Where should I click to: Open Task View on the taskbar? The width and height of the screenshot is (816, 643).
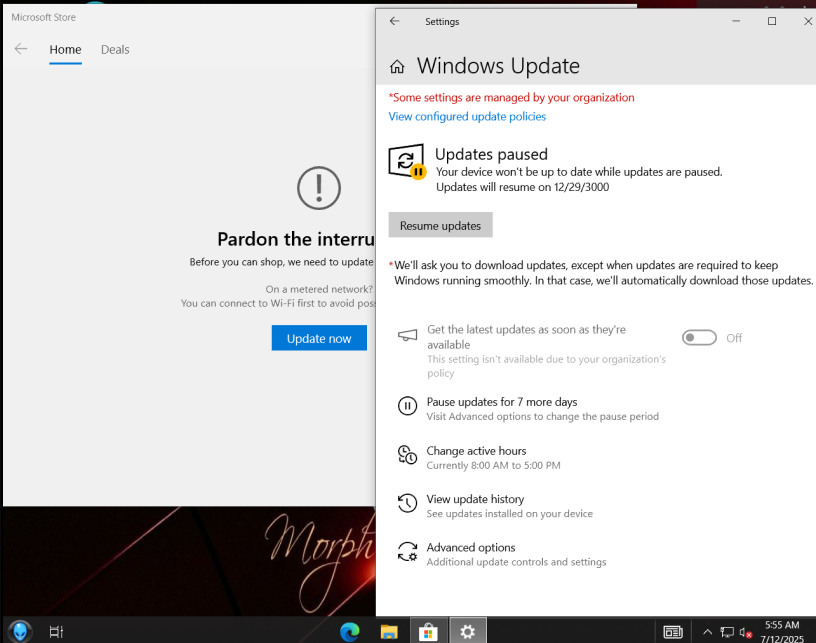click(56, 632)
